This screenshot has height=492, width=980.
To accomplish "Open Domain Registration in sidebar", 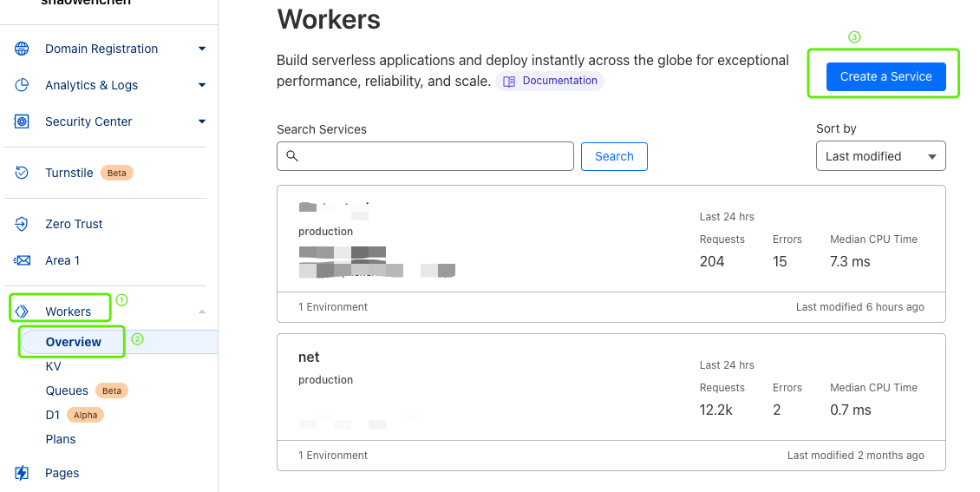I will 101,49.
